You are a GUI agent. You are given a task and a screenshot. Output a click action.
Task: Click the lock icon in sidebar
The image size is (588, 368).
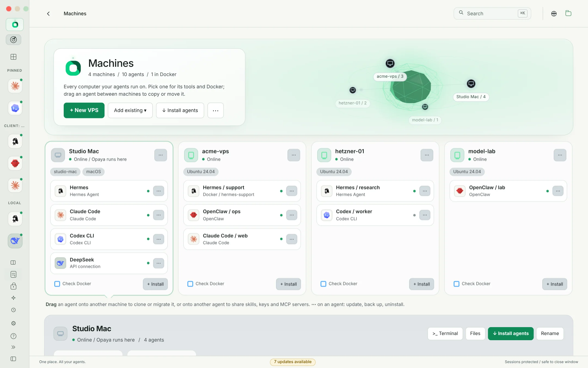coord(13,286)
